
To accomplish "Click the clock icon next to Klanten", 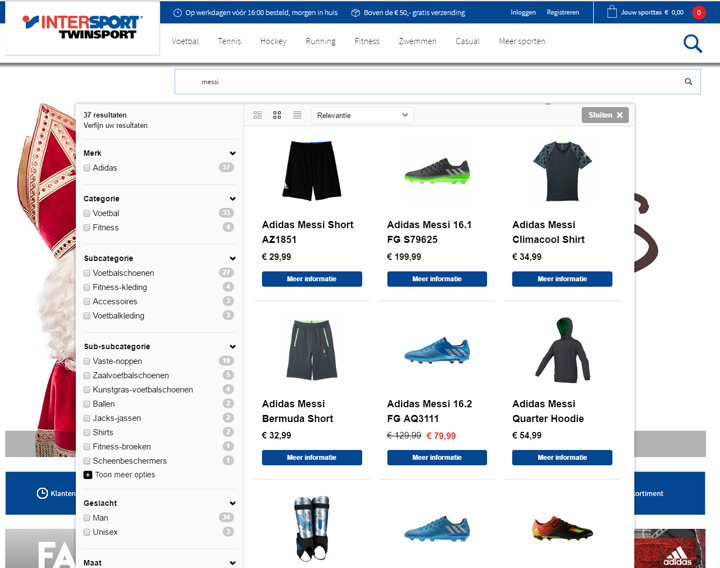I will (x=42, y=493).
